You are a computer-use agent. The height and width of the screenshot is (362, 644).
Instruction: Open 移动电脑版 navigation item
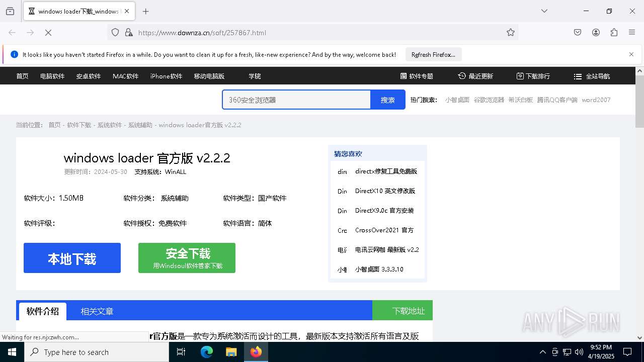pyautogui.click(x=209, y=76)
